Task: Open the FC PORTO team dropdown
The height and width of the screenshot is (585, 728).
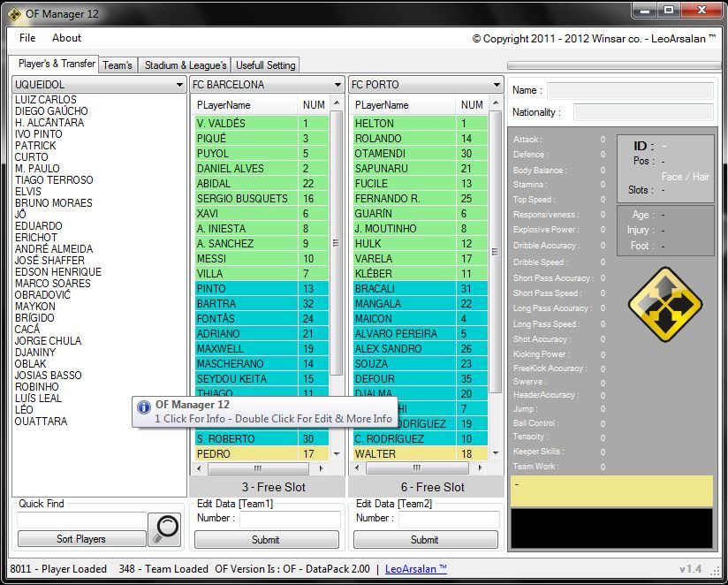Action: (x=497, y=85)
